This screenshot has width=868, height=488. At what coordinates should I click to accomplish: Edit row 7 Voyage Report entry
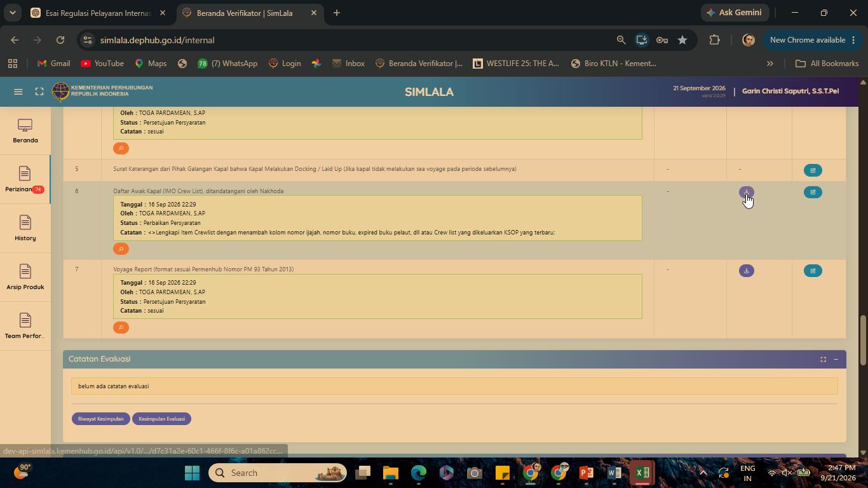pyautogui.click(x=813, y=271)
